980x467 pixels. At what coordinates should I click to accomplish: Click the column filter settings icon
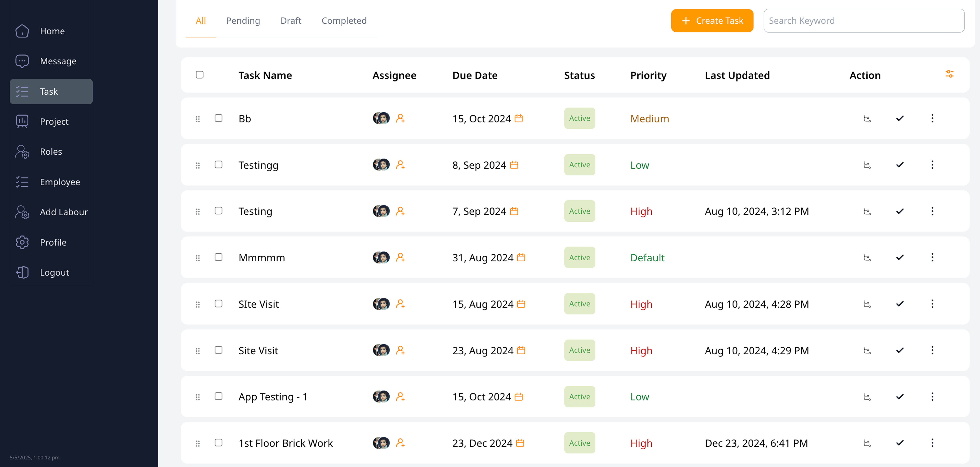point(949,74)
